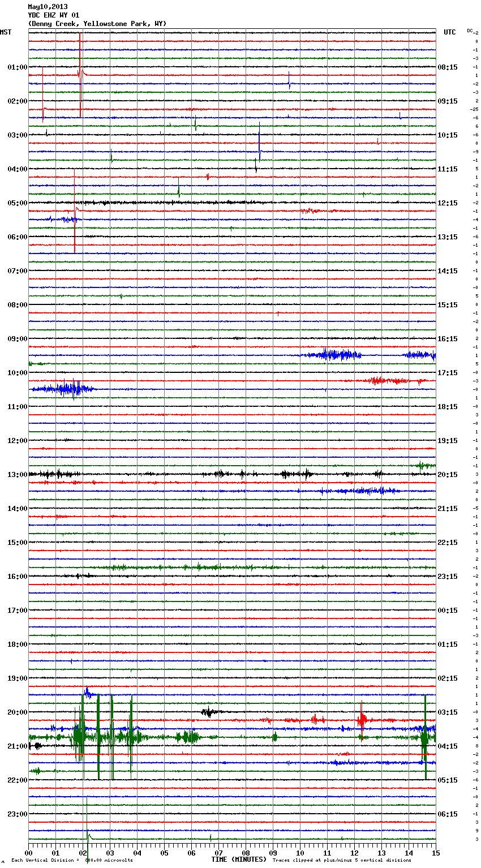Select the 18:00 MST time label
Screen dimensions: 481x868
[x=18, y=644]
